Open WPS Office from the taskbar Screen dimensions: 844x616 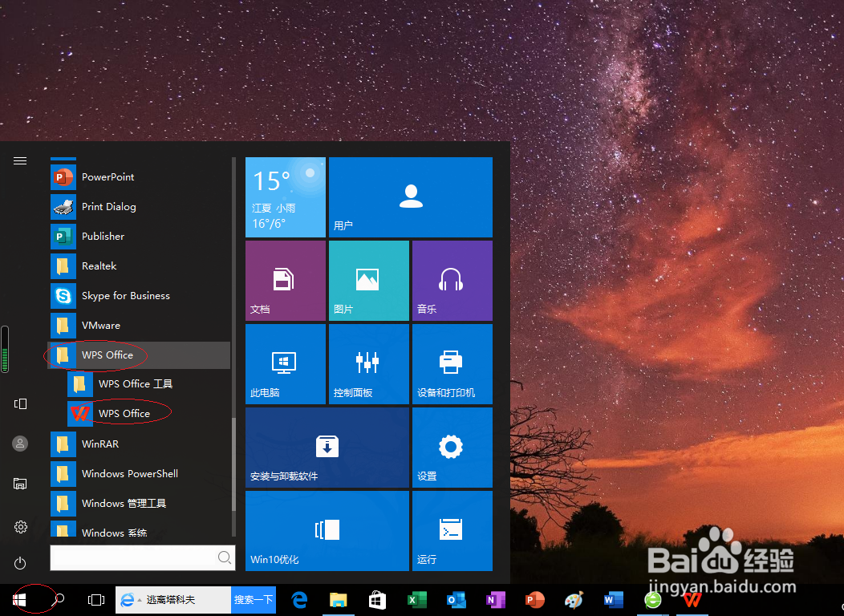pyautogui.click(x=692, y=600)
